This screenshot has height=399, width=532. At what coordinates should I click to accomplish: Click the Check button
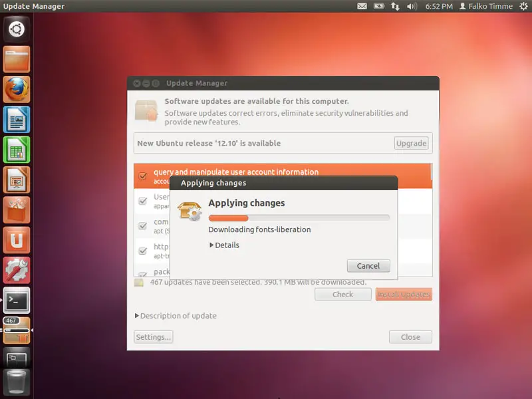[342, 295]
